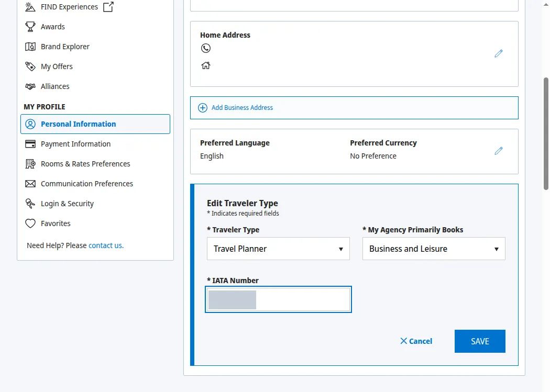This screenshot has width=550, height=392.
Task: Open Favorites page
Action: (56, 223)
